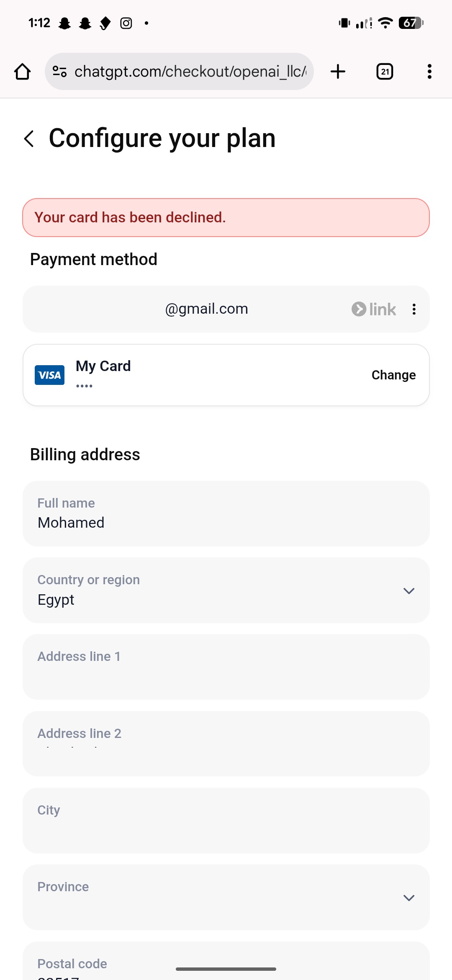Open the tab switcher showing 21 tabs
The height and width of the screenshot is (980, 452).
pyautogui.click(x=385, y=72)
